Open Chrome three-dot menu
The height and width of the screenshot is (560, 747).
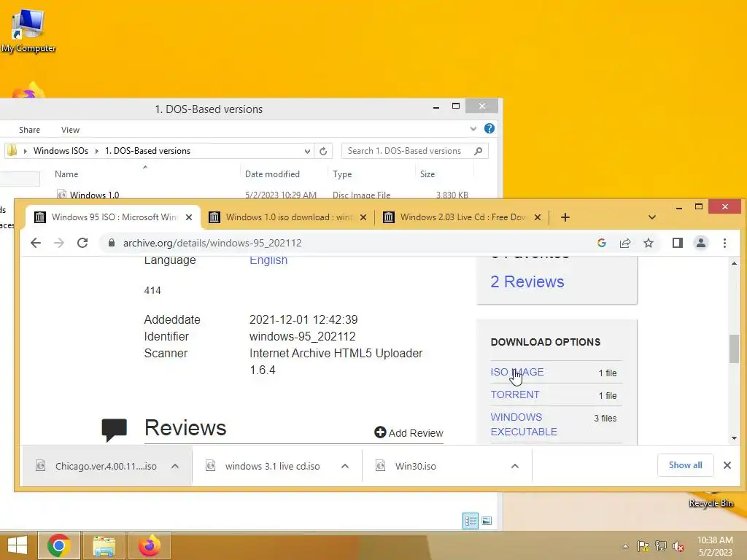point(724,243)
